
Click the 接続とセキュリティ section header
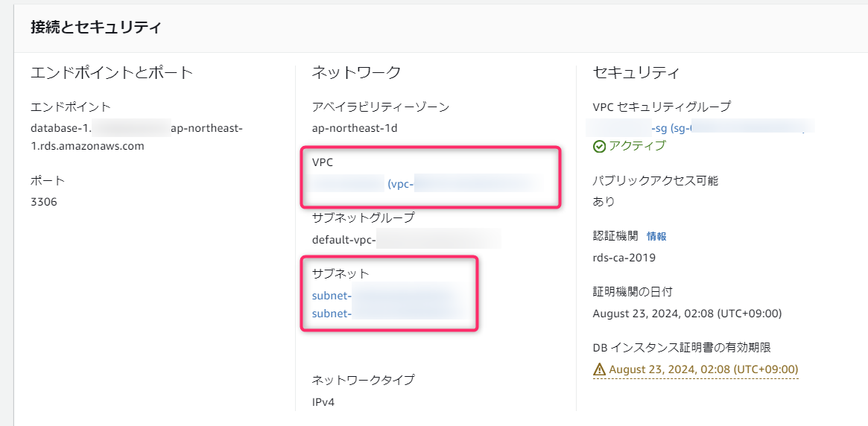pos(95,28)
